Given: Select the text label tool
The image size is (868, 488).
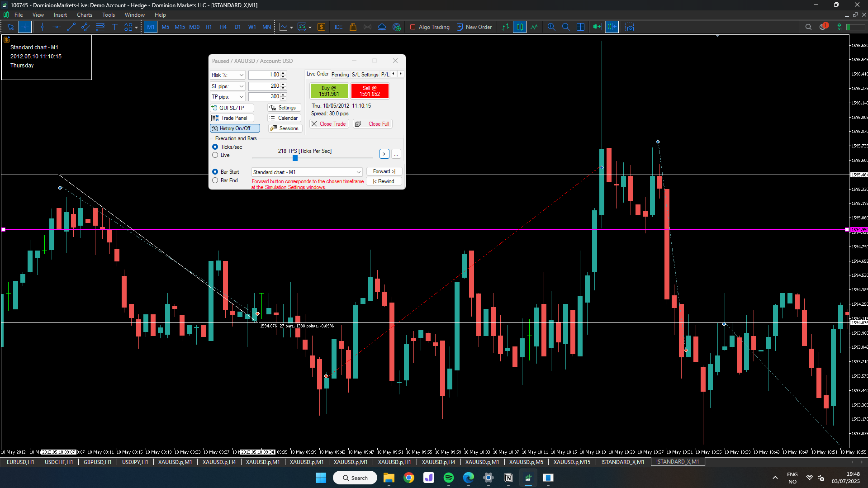Looking at the screenshot, I should (114, 27).
